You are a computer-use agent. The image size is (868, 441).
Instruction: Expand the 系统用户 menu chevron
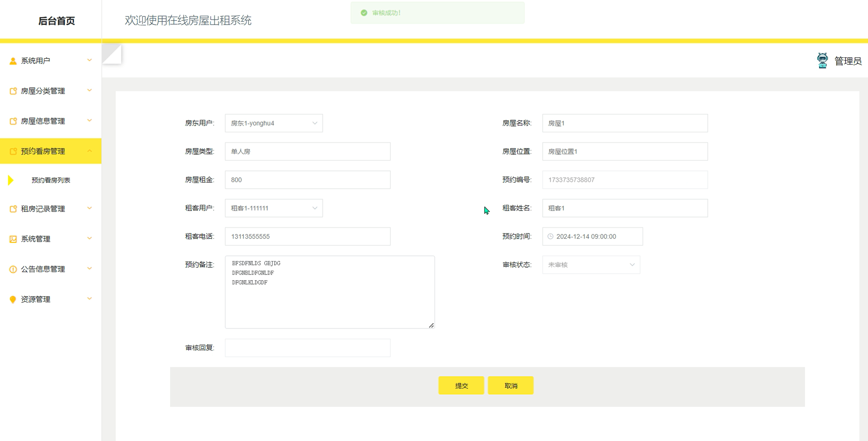89,60
